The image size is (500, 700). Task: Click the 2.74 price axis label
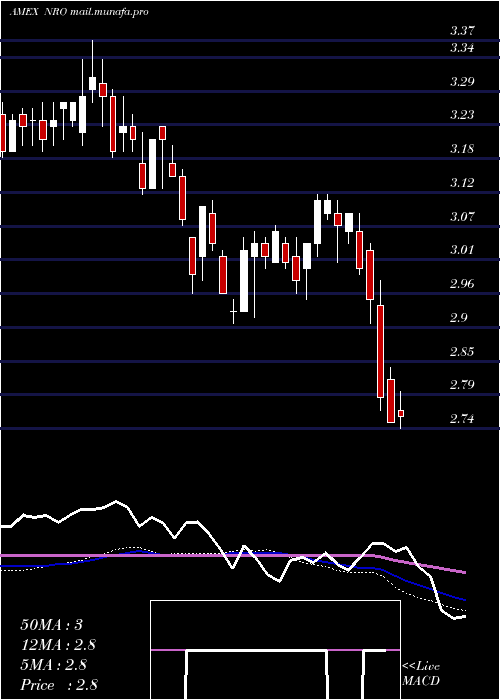click(x=462, y=419)
